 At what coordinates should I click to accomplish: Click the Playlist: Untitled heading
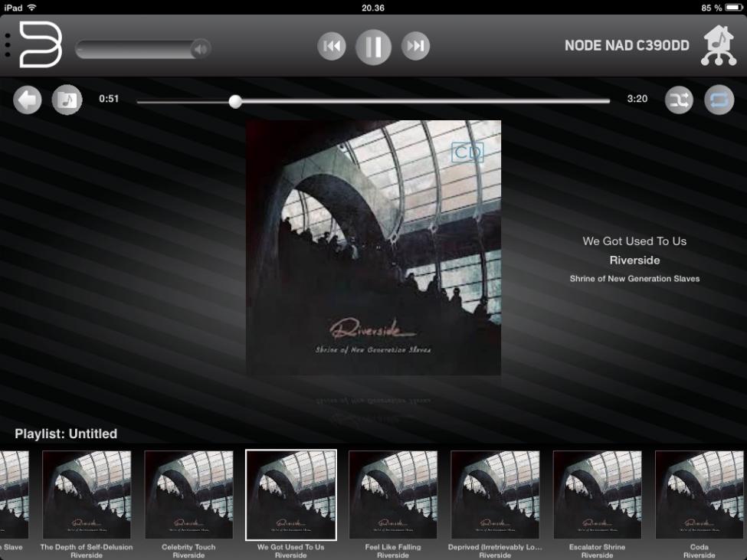tap(66, 434)
